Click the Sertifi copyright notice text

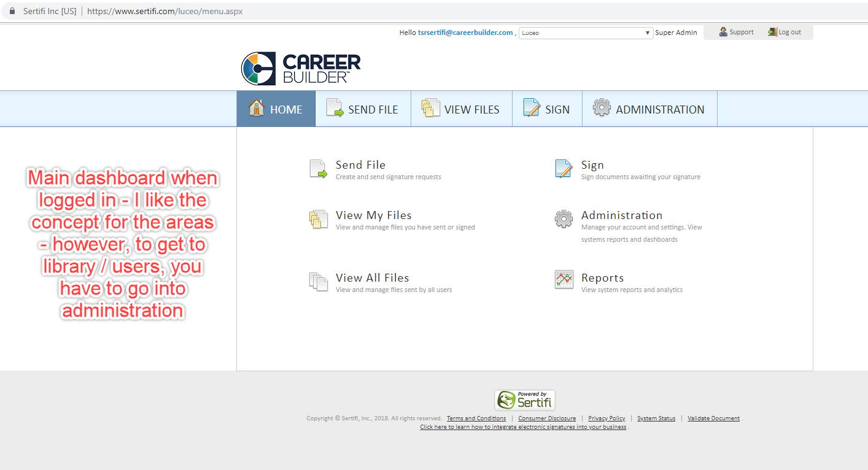point(374,418)
